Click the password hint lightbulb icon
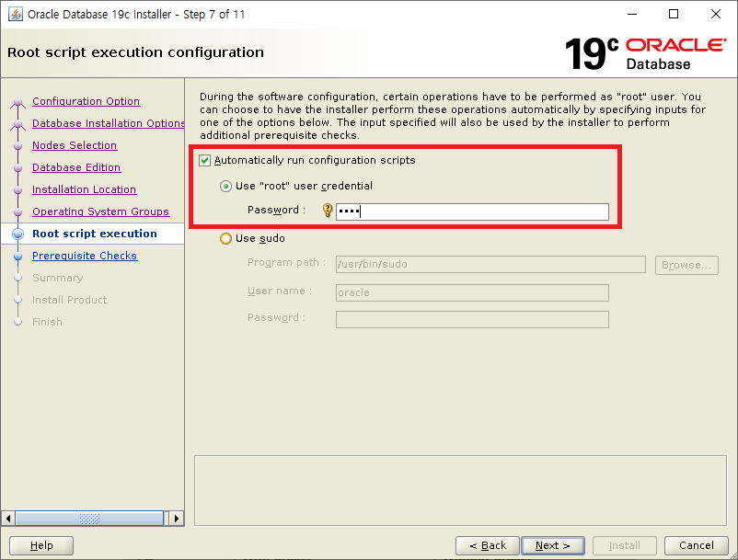Image resolution: width=738 pixels, height=560 pixels. [x=328, y=211]
